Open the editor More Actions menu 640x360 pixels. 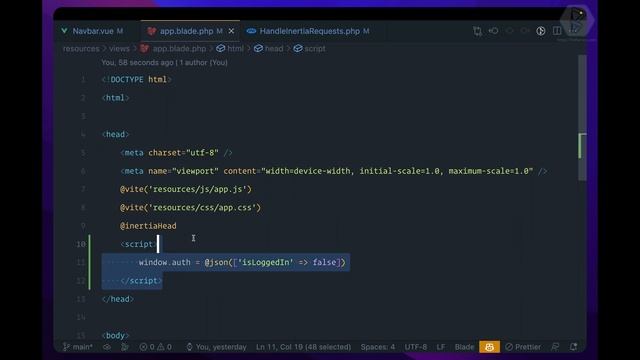(573, 31)
